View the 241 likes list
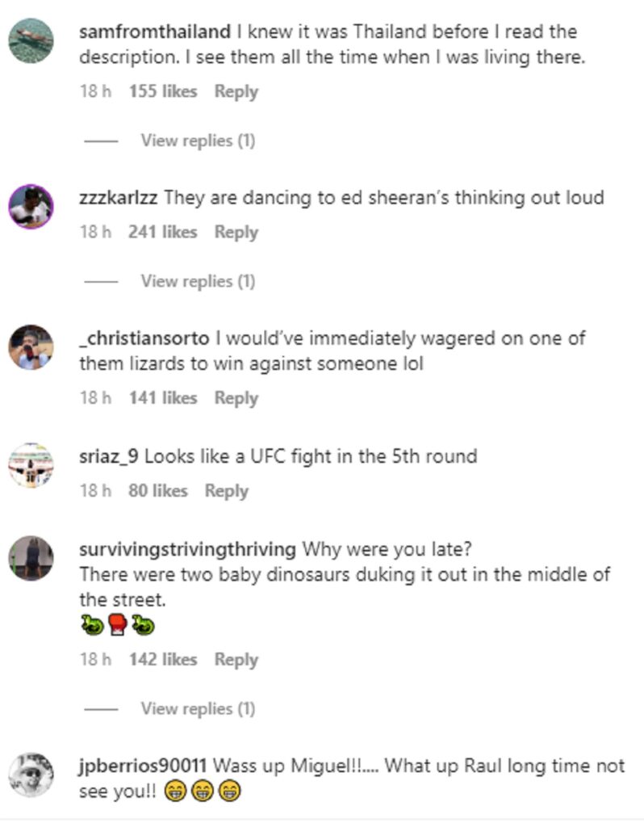Image resolution: width=644 pixels, height=827 pixels. point(162,232)
